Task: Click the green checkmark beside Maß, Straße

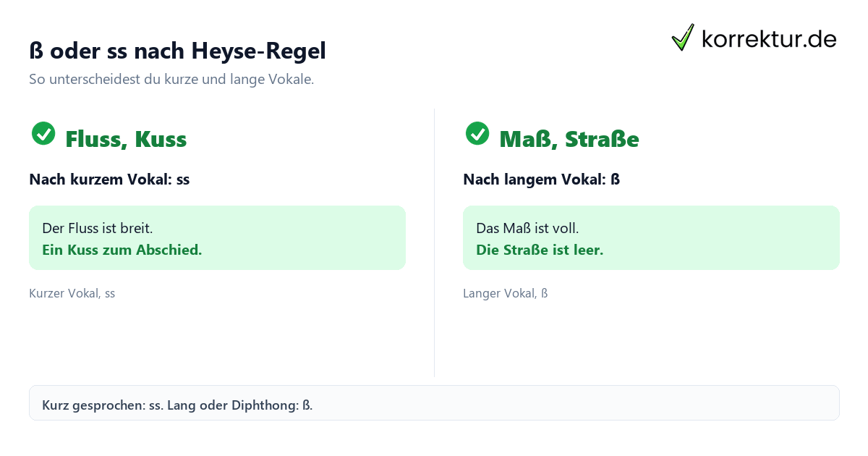Action: [477, 133]
